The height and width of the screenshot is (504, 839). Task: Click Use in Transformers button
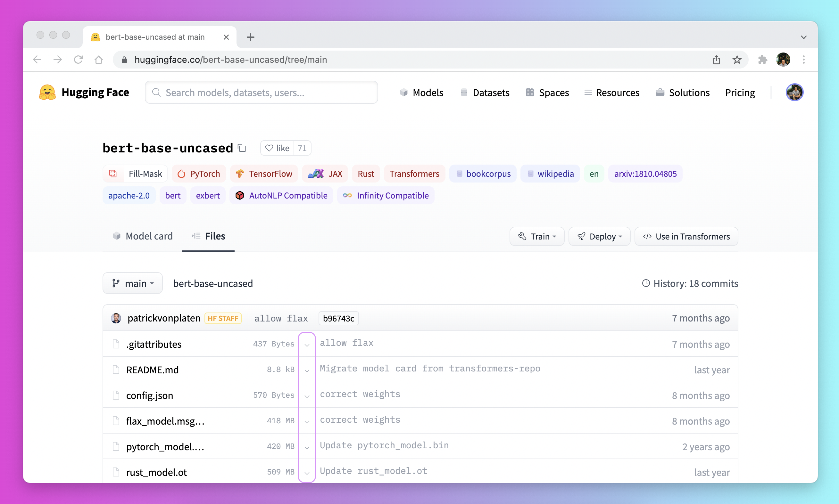[x=686, y=236]
